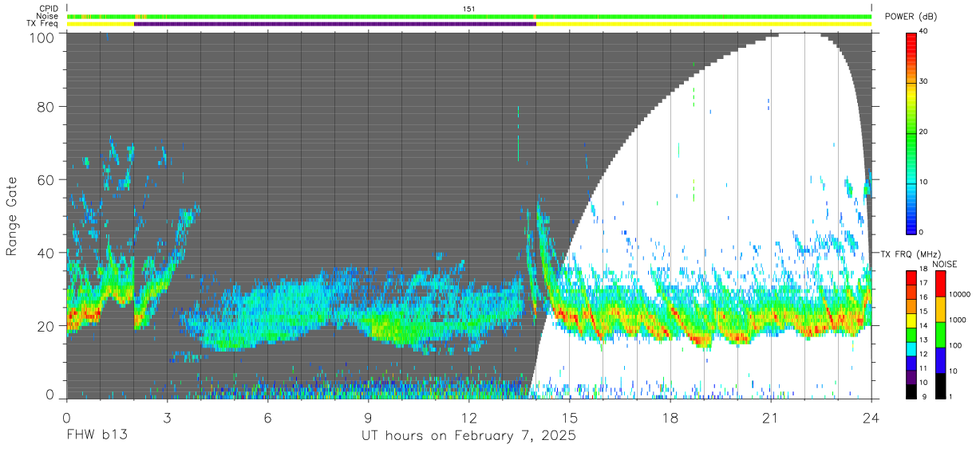The height and width of the screenshot is (452, 980).
Task: Click the x-axis tick label 18
Action: point(670,417)
